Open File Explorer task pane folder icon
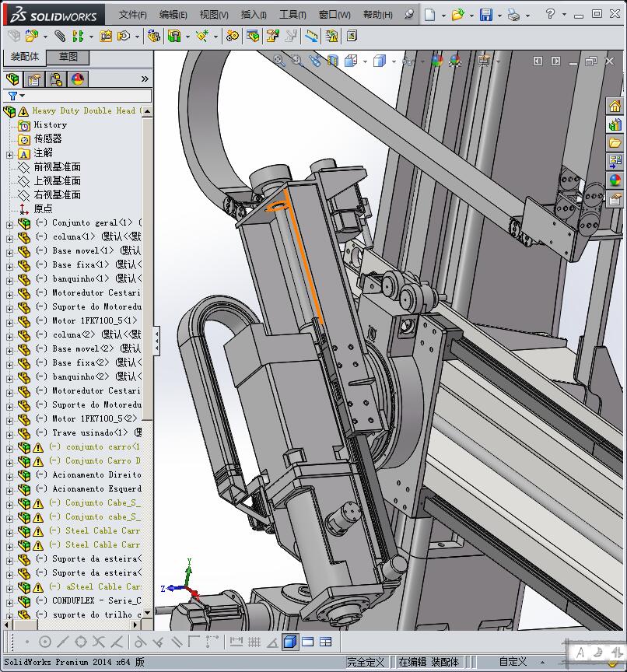 [615, 143]
